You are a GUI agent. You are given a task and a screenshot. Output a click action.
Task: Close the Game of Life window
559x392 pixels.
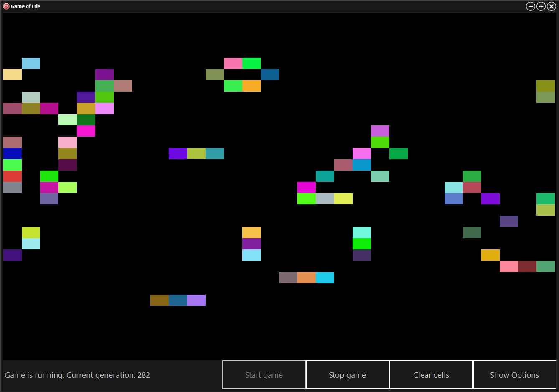(x=551, y=6)
